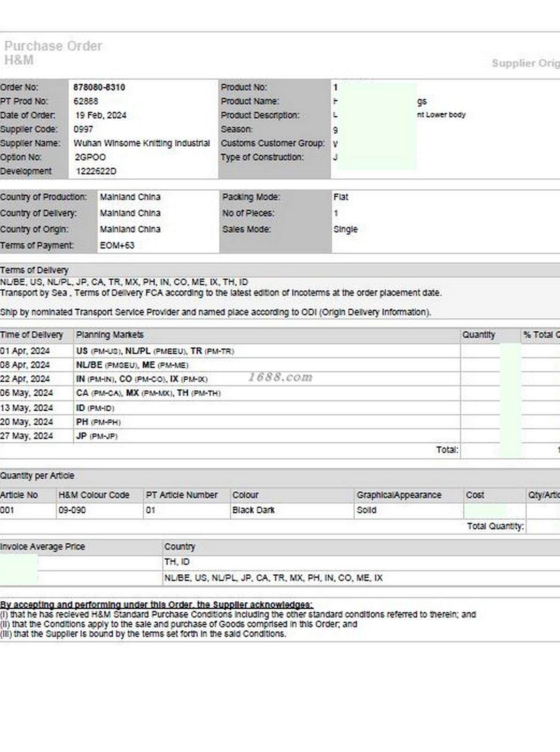Click the 1688.com watermark text
The height and width of the screenshot is (752, 560).
pyautogui.click(x=280, y=377)
